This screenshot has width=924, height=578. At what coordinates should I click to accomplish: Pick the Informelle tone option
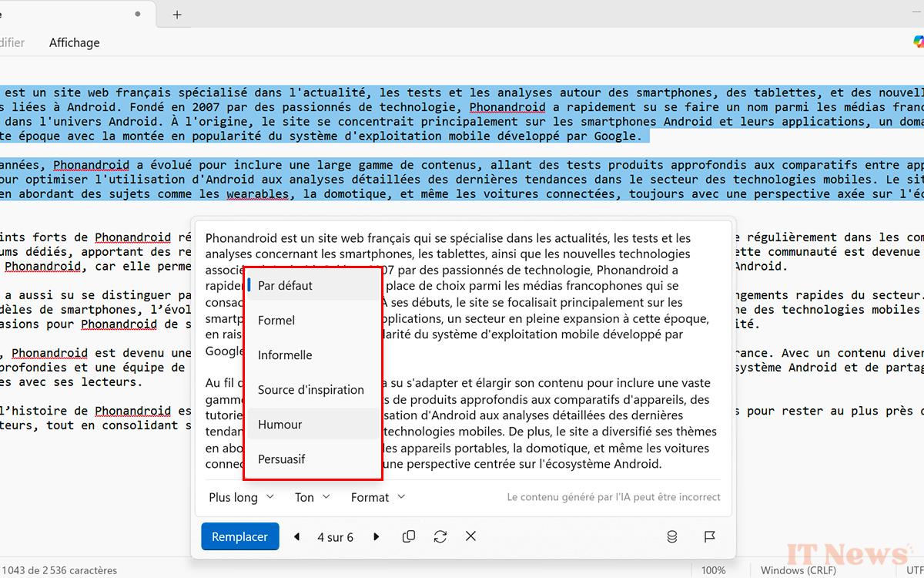(313, 355)
